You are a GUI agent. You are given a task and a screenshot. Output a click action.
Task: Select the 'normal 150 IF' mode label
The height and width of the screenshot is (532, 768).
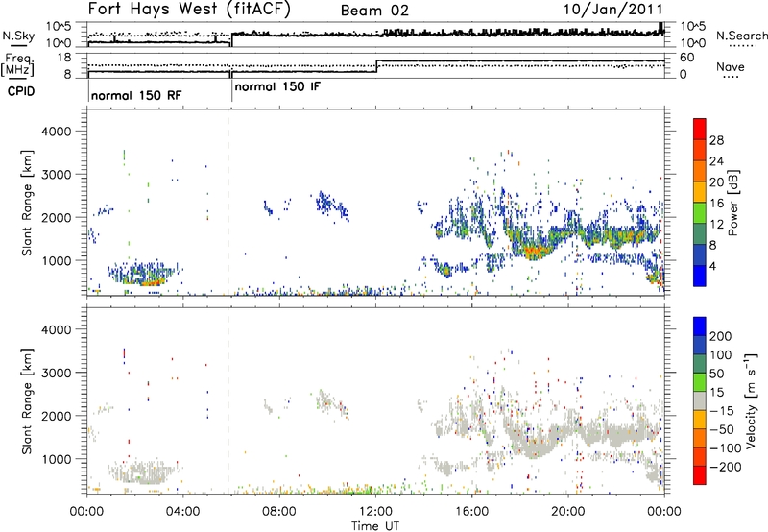click(277, 87)
